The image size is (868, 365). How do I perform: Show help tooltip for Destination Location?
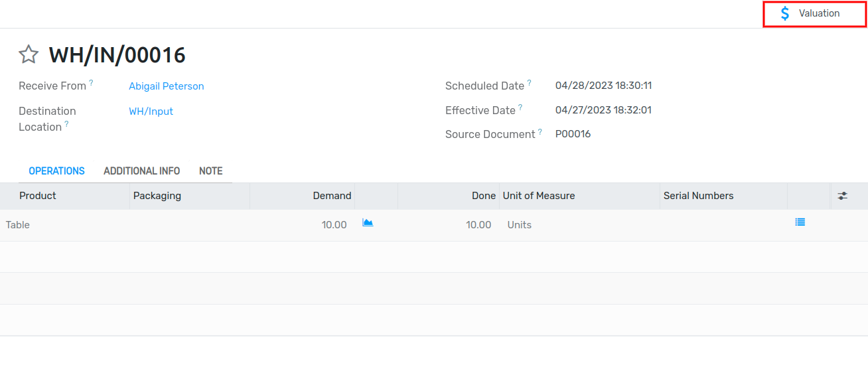[x=66, y=123]
